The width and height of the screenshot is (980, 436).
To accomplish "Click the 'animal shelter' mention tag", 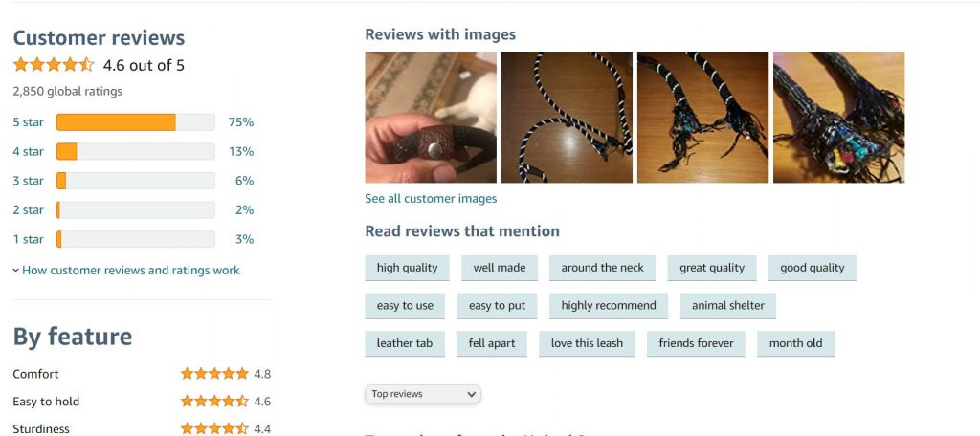I will (728, 306).
